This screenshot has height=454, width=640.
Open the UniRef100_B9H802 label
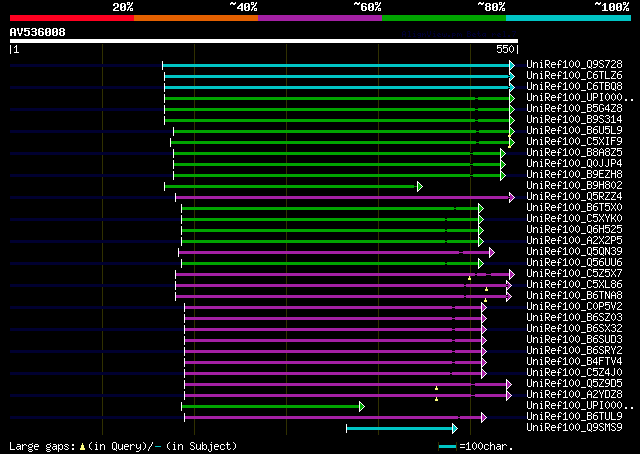click(574, 186)
